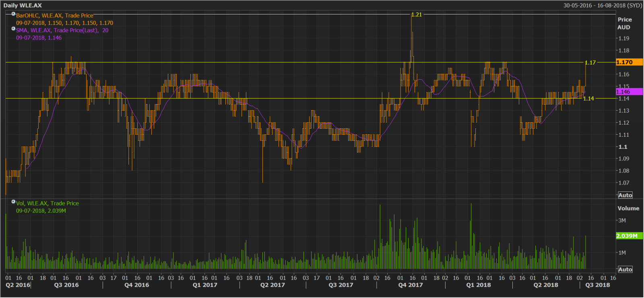Click the Q3 2016 time axis label
The width and height of the screenshot is (644, 298).
tap(66, 285)
